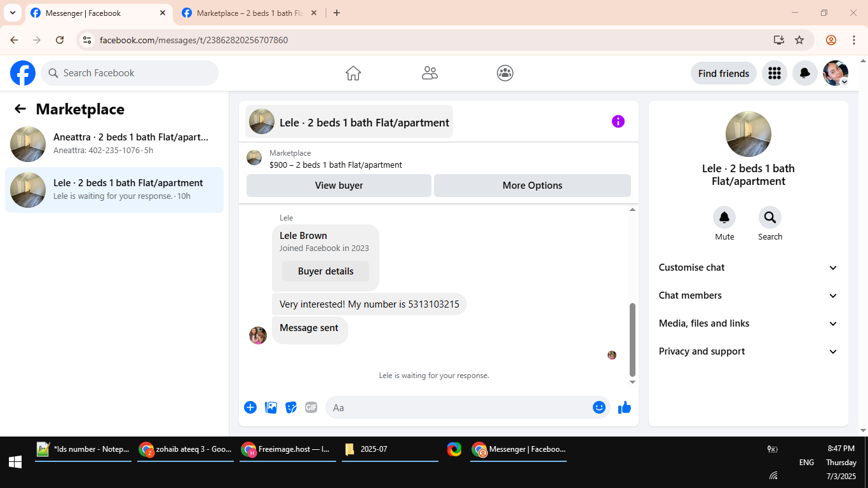Click the More Options button
The image size is (868, 488).
point(532,186)
